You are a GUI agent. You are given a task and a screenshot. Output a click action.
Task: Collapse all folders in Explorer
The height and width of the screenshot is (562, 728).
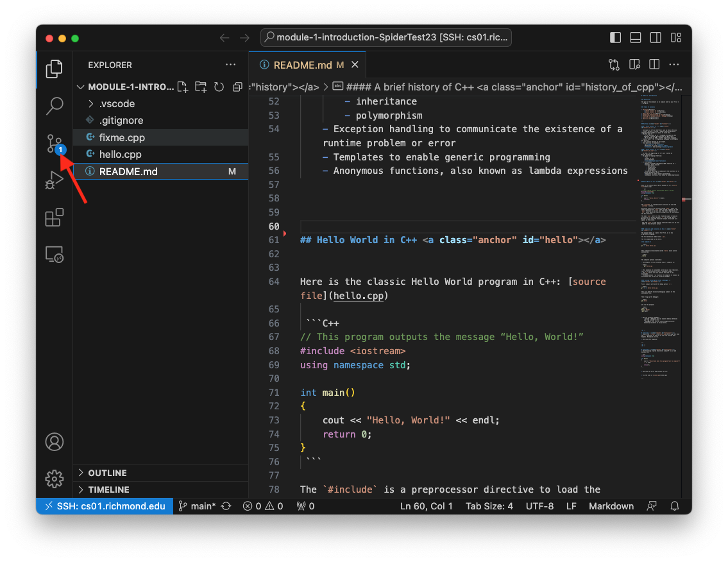tap(237, 87)
